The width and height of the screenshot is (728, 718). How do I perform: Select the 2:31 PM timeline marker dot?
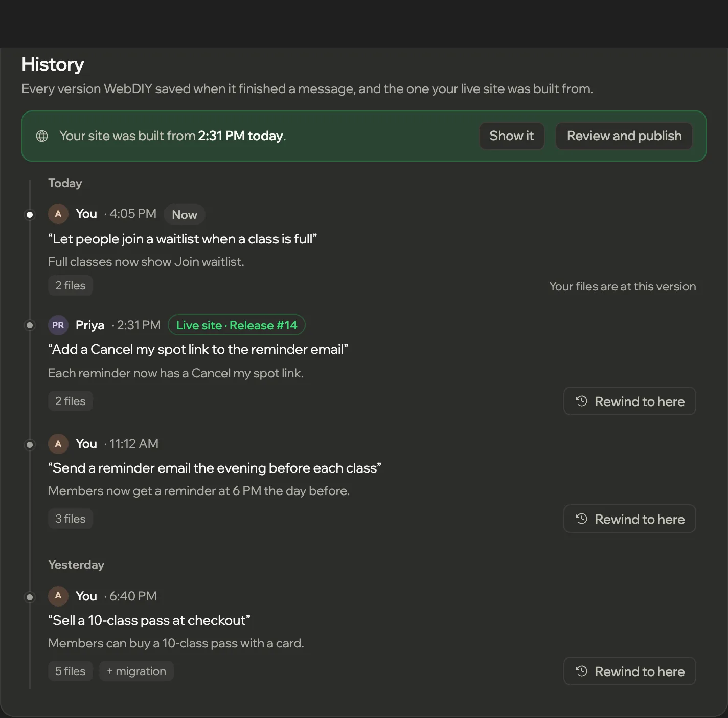point(30,325)
